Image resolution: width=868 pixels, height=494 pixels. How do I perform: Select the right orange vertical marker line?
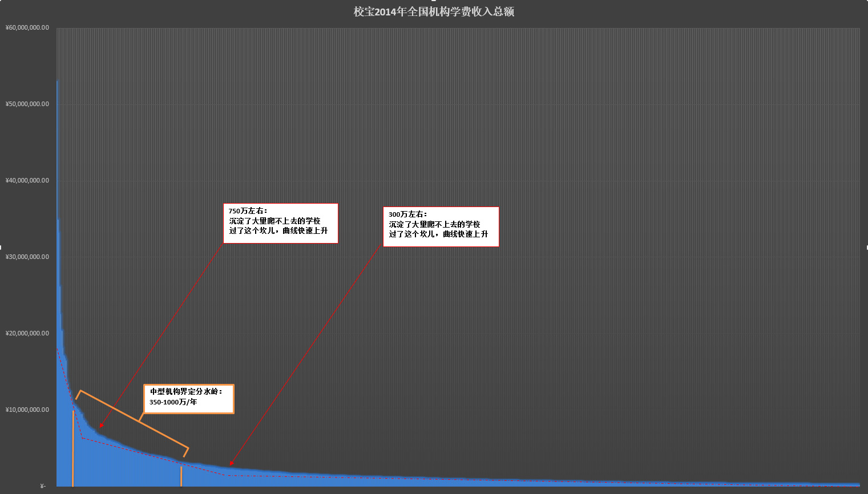(181, 476)
